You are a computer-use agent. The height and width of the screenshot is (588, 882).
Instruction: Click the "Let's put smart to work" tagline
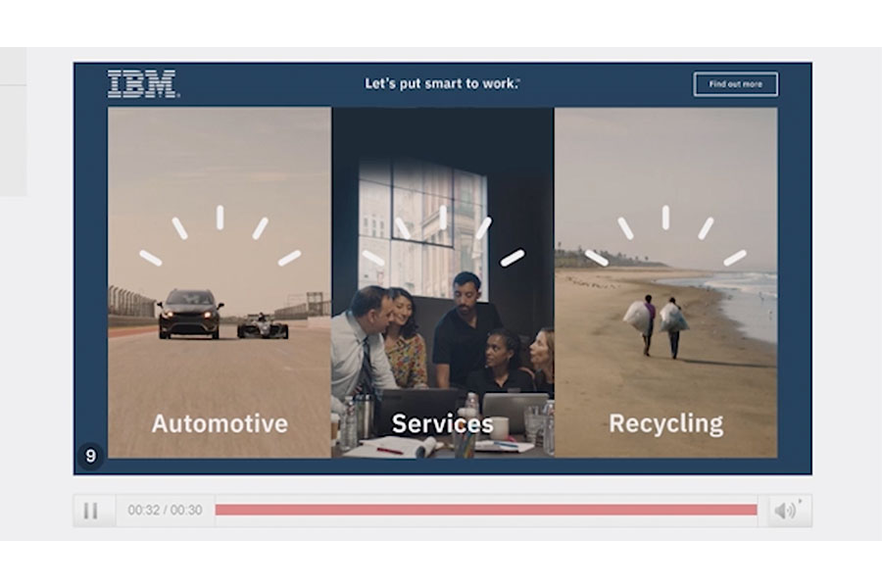442,84
